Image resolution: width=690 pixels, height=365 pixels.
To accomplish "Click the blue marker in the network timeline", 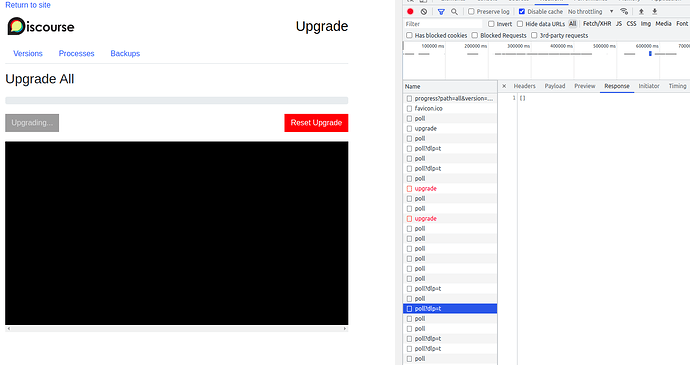I will pyautogui.click(x=650, y=53).
